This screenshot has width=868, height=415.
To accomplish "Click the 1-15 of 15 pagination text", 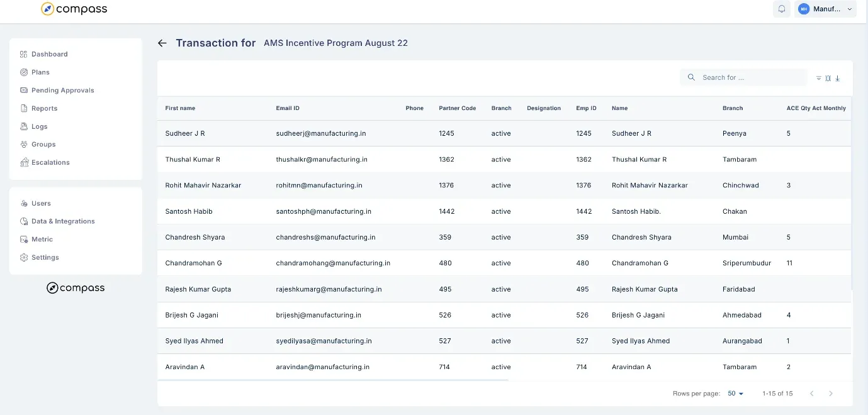I will point(777,394).
